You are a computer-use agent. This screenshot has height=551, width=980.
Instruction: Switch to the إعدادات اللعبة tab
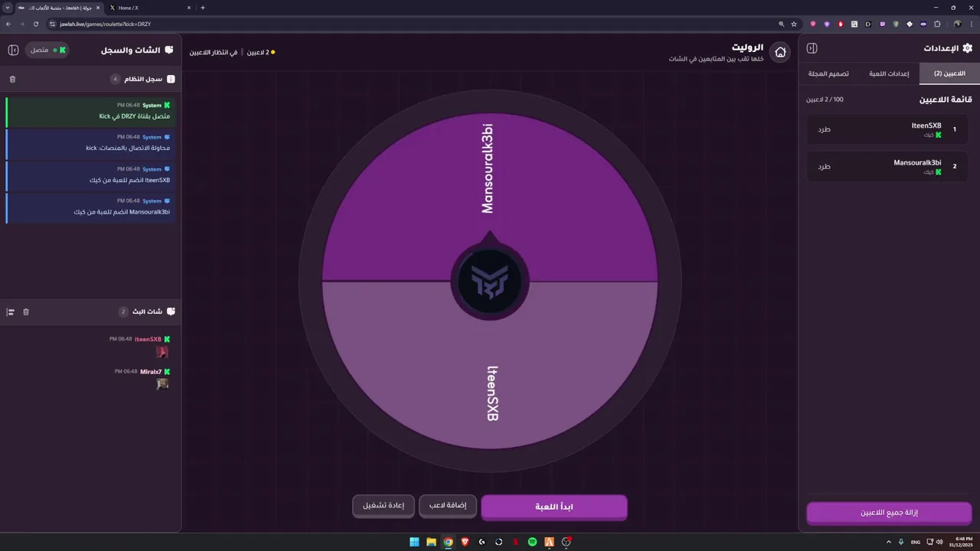coord(888,73)
